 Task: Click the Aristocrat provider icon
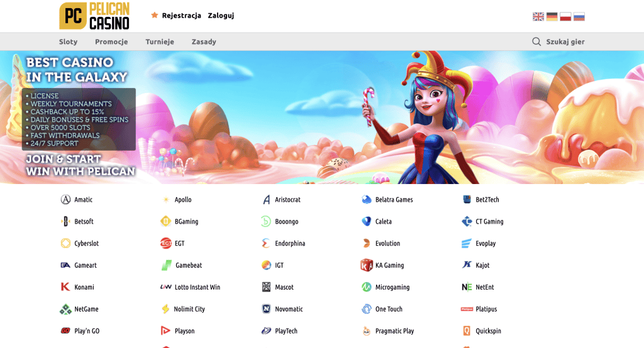tap(266, 200)
